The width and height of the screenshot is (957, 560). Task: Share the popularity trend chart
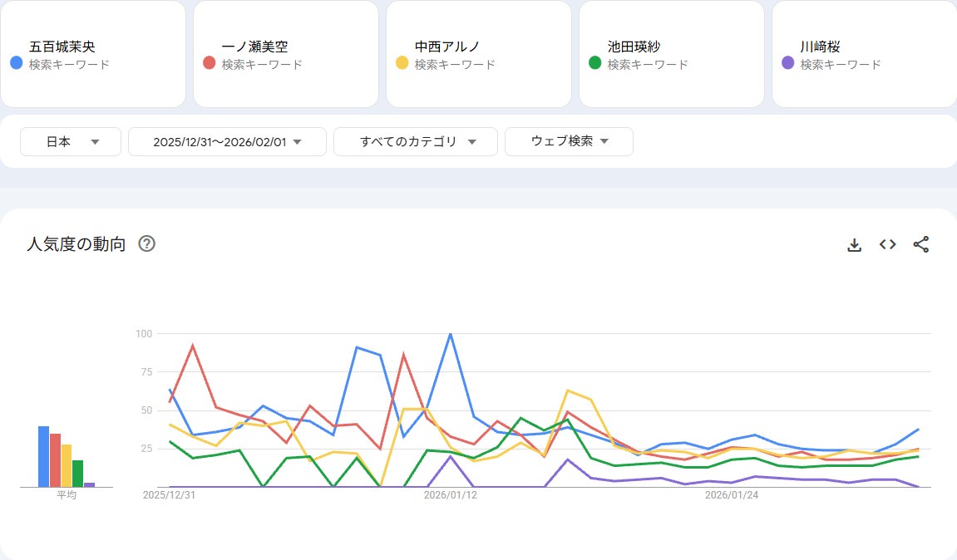pos(920,244)
